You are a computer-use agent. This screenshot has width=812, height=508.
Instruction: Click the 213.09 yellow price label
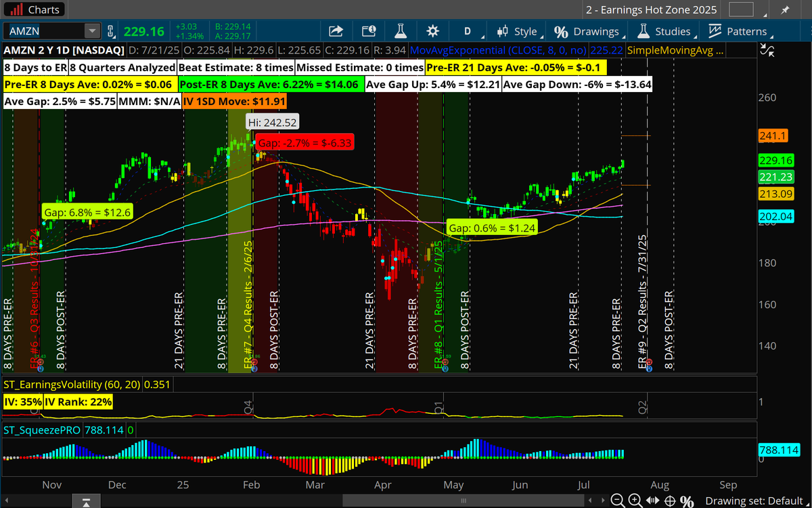(776, 195)
